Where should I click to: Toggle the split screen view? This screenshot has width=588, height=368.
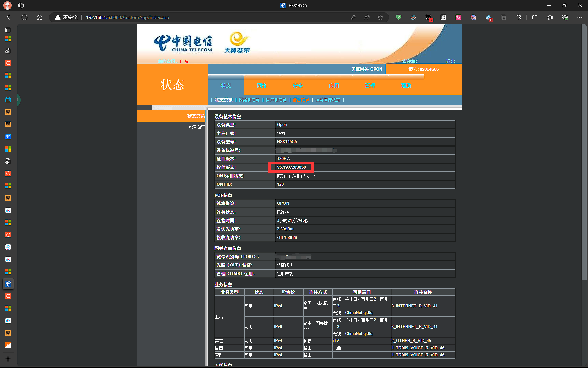pyautogui.click(x=535, y=17)
